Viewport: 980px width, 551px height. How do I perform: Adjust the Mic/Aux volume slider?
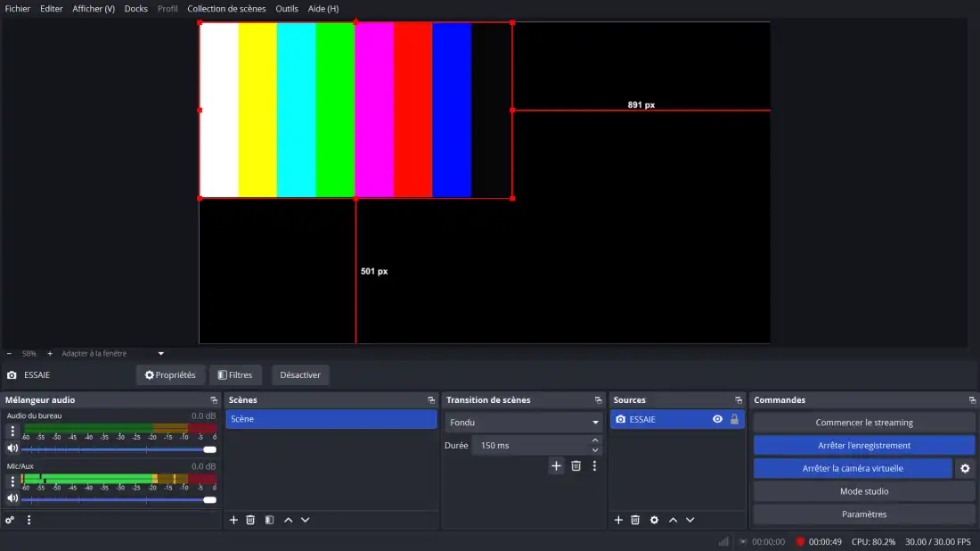coord(116,499)
